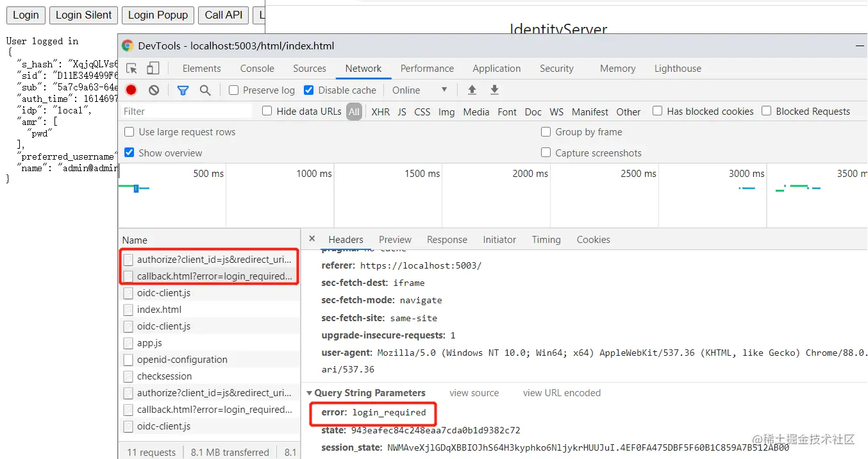Viewport: 868px width, 459px height.
Task: Click the Login button on the page
Action: click(26, 15)
